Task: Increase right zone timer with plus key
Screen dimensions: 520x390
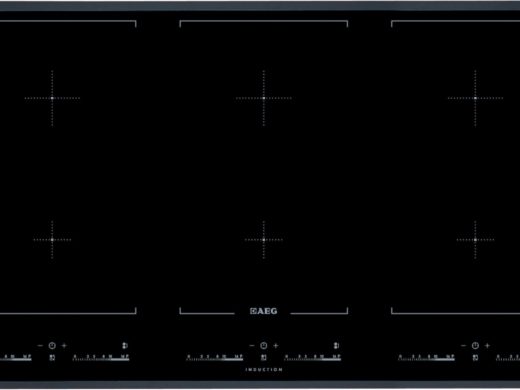Action: 487,346
